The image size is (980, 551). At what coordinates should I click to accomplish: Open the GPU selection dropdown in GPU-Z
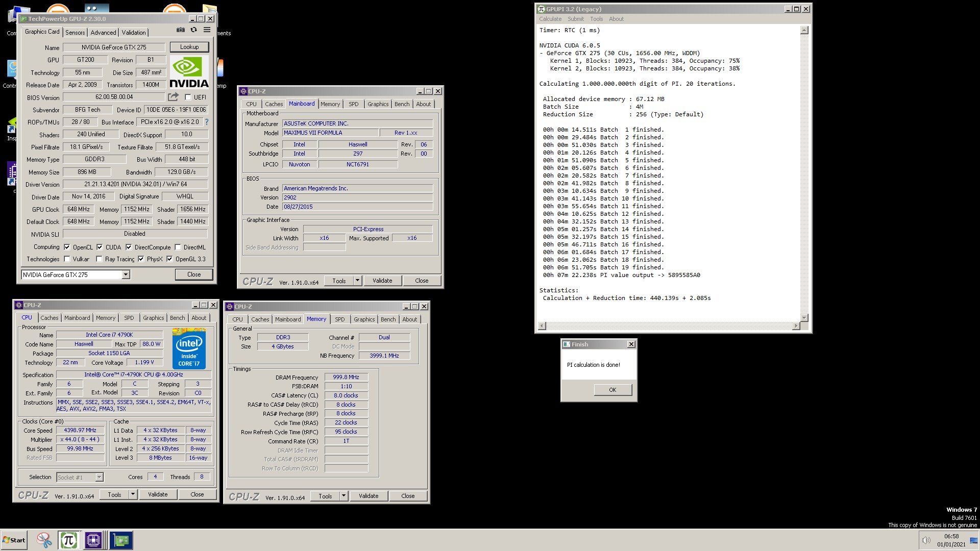(x=126, y=274)
